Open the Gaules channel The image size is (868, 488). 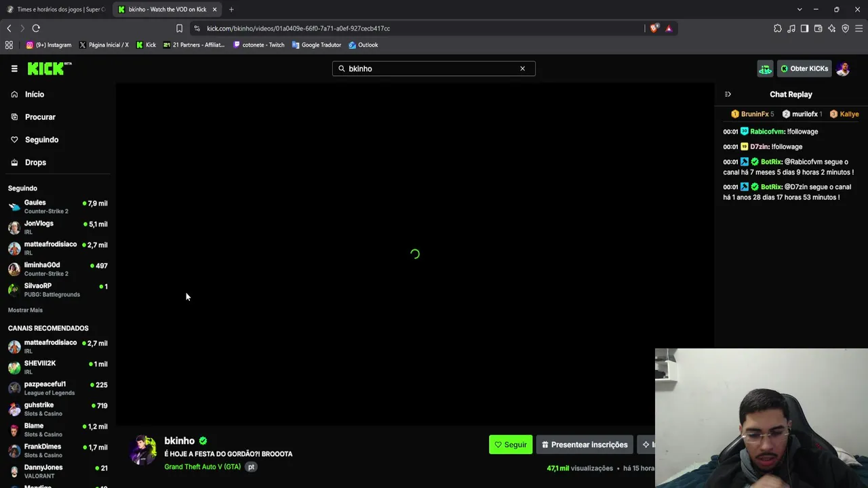click(58, 207)
